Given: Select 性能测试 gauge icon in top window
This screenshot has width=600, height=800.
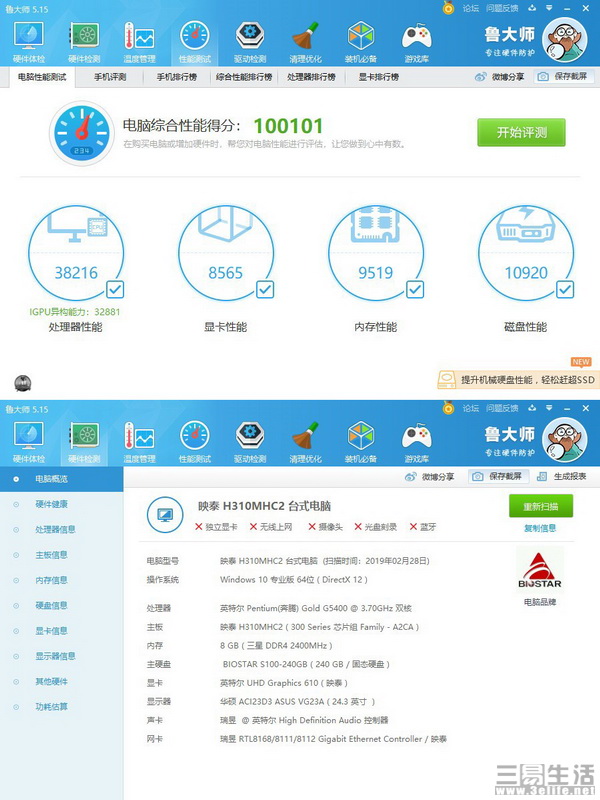Looking at the screenshot, I should [x=195, y=36].
